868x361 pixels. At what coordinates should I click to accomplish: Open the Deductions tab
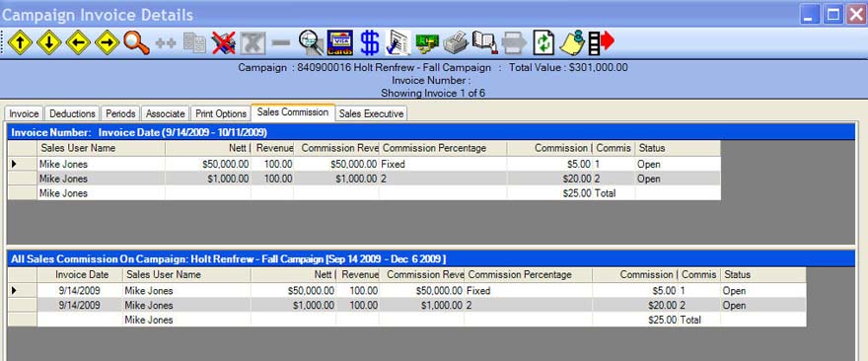[x=73, y=113]
